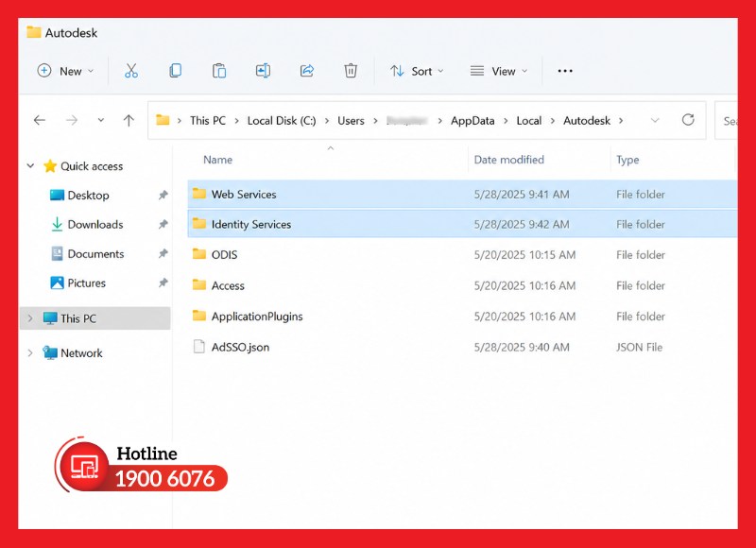
Task: Expand the Network tree node
Action: pos(30,352)
